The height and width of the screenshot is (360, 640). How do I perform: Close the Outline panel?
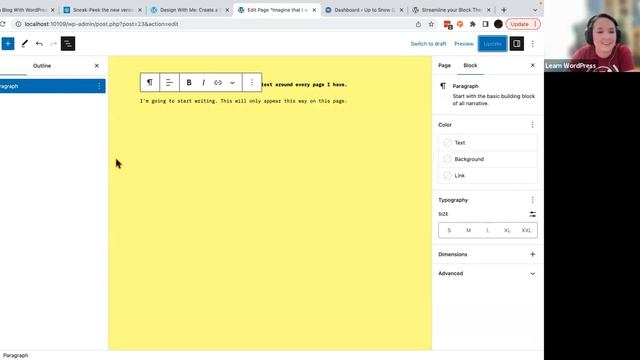(x=97, y=66)
